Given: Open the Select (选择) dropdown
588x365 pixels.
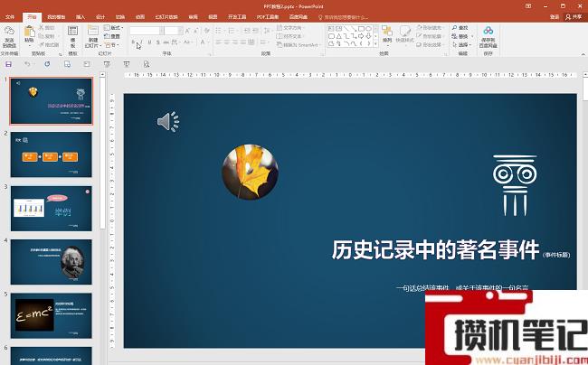Looking at the screenshot, I should pyautogui.click(x=462, y=44).
